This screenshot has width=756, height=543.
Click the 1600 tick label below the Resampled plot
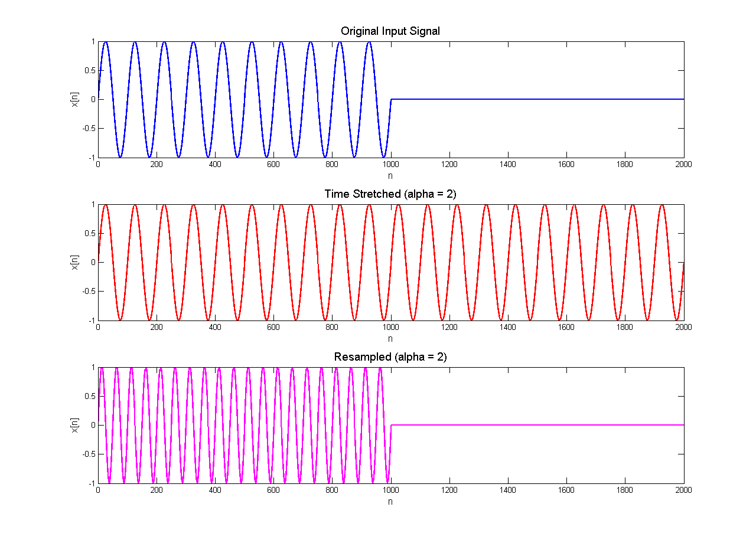pos(566,490)
